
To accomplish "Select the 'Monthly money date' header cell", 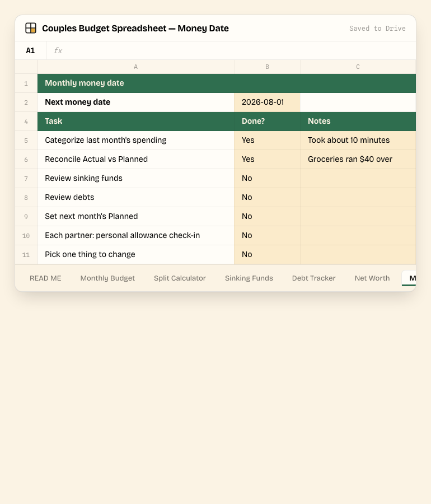I will click(227, 83).
